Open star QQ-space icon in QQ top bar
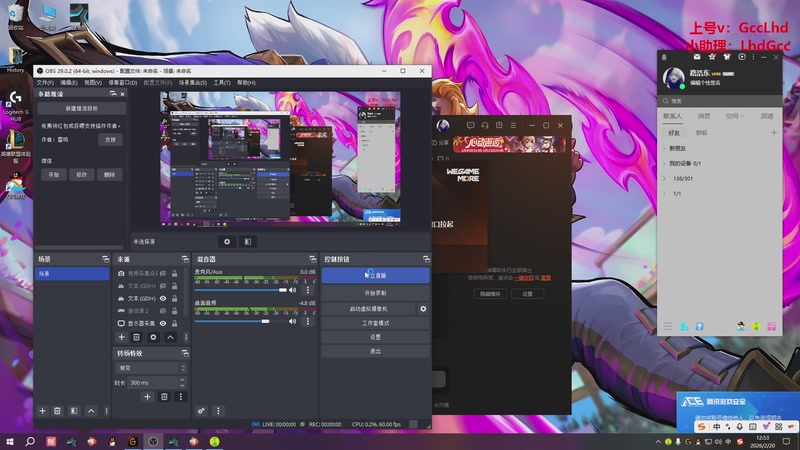The height and width of the screenshot is (450, 800). [712, 57]
